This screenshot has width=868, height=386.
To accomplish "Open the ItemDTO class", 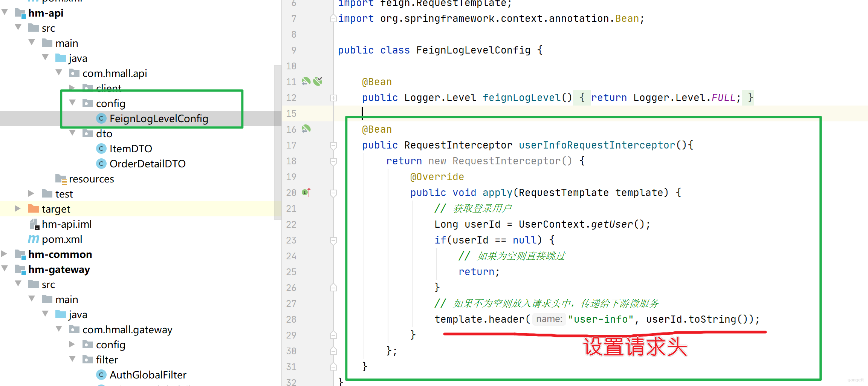I will (x=131, y=149).
